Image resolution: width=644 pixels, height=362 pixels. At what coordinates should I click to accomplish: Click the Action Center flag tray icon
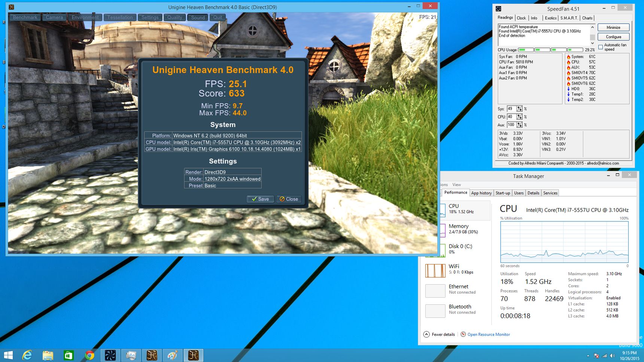tap(596, 356)
